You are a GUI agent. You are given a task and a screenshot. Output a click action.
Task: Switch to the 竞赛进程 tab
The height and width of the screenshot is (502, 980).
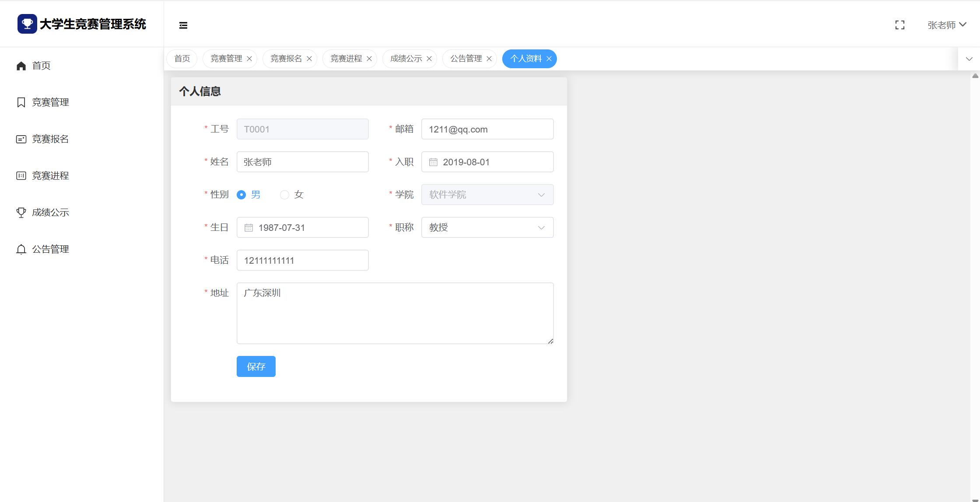(346, 59)
